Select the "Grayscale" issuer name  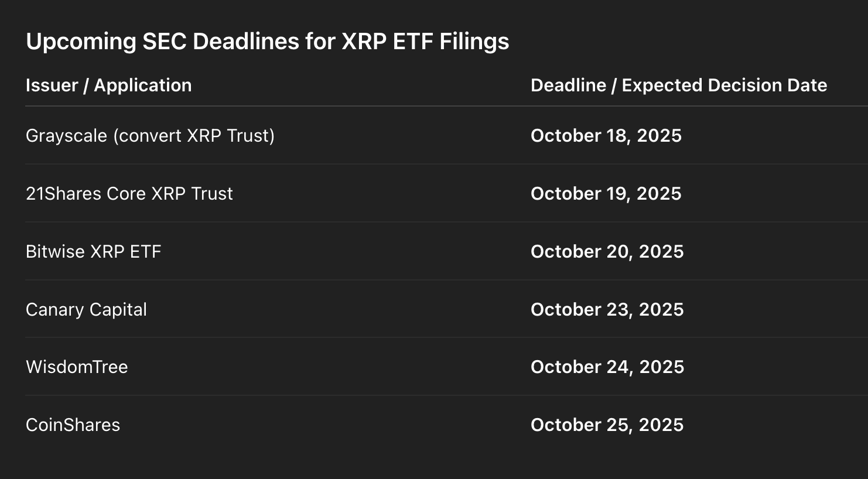tap(66, 136)
